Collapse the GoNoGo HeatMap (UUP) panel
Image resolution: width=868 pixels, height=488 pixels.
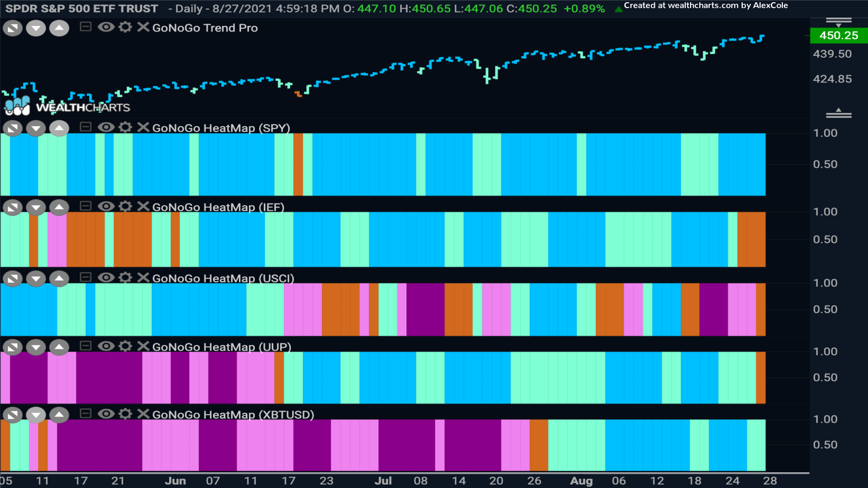point(85,346)
